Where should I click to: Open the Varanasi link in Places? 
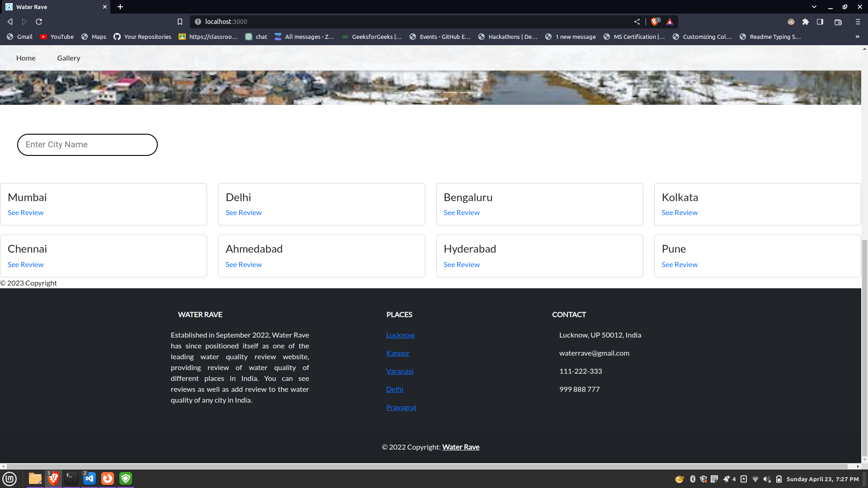coord(400,371)
